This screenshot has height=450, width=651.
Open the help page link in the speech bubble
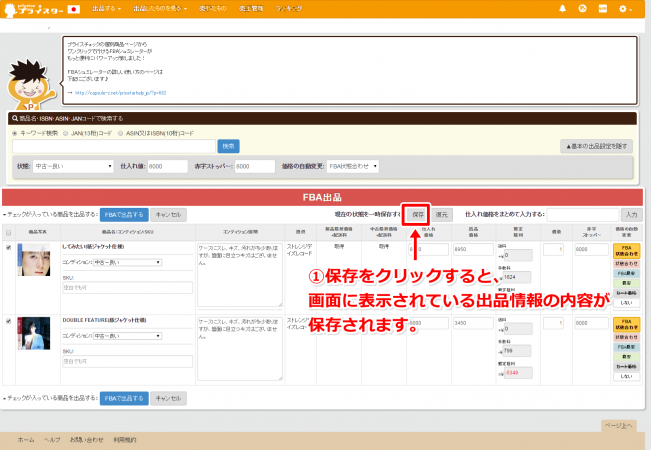click(120, 93)
